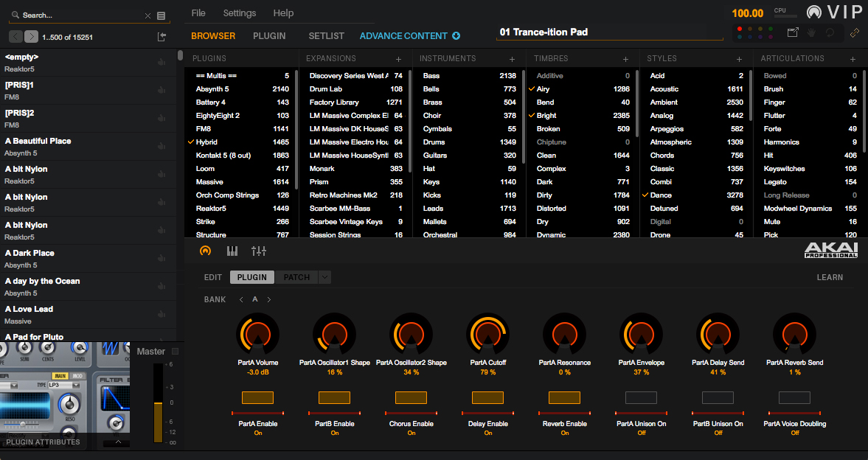The height and width of the screenshot is (460, 868).
Task: Open dropdown arrow next to PATCH button
Action: pos(325,277)
